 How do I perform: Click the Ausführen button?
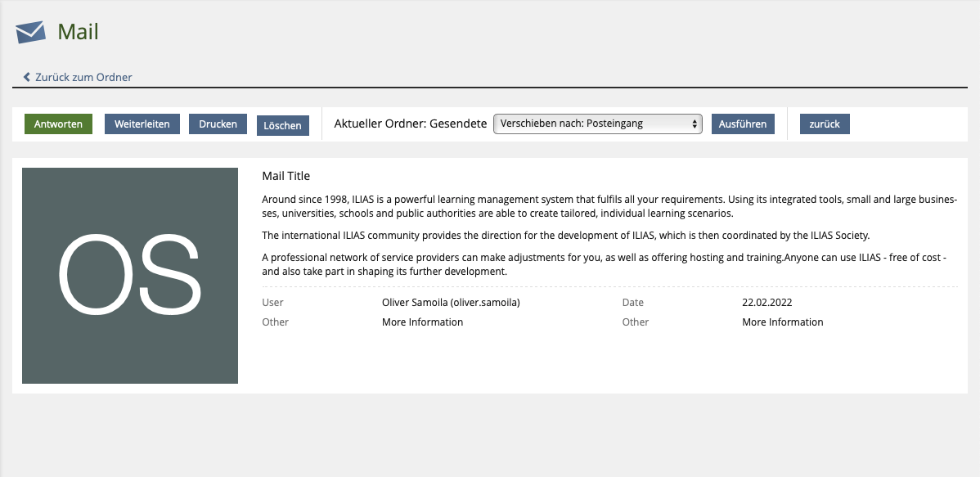pyautogui.click(x=743, y=124)
